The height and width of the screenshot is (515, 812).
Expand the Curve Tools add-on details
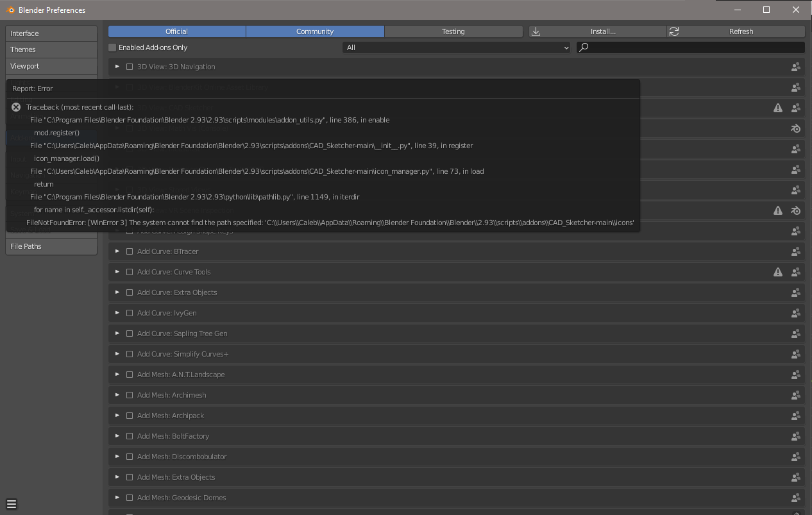(117, 272)
